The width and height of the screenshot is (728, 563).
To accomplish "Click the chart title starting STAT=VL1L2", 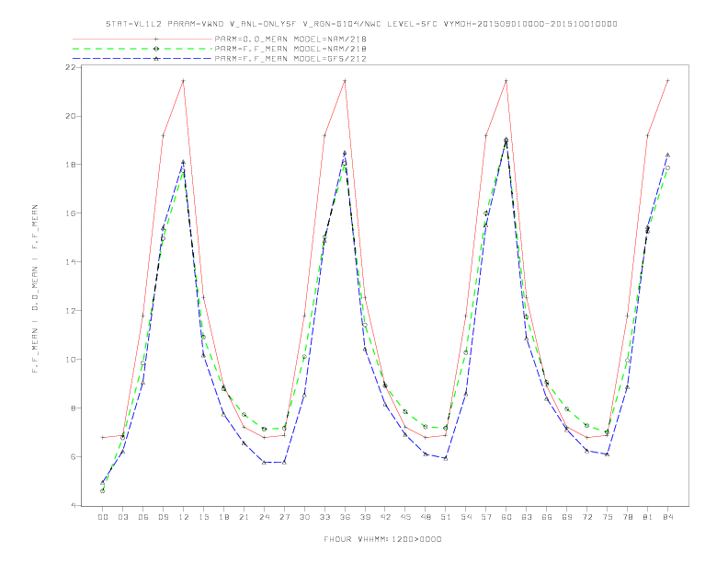I will coord(361,24).
